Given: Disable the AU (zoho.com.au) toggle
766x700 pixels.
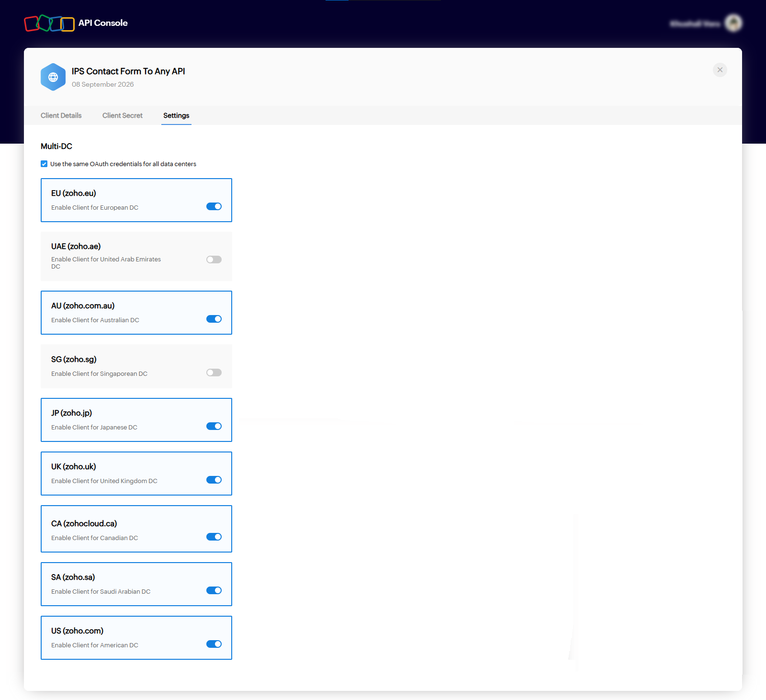Looking at the screenshot, I should (214, 319).
